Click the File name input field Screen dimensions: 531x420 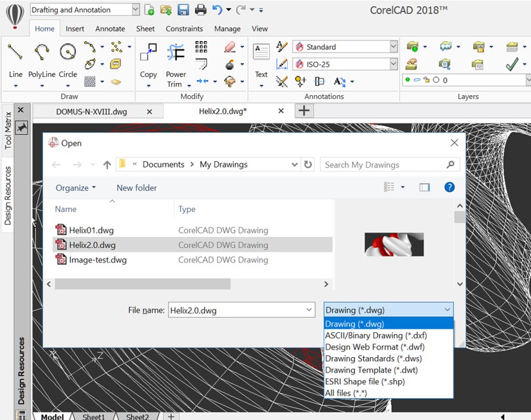241,310
